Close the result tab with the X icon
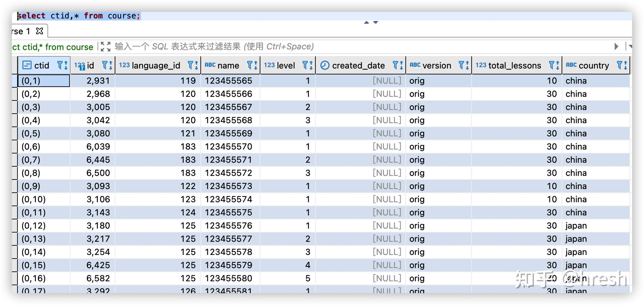This screenshot has width=644, height=305. click(x=40, y=31)
